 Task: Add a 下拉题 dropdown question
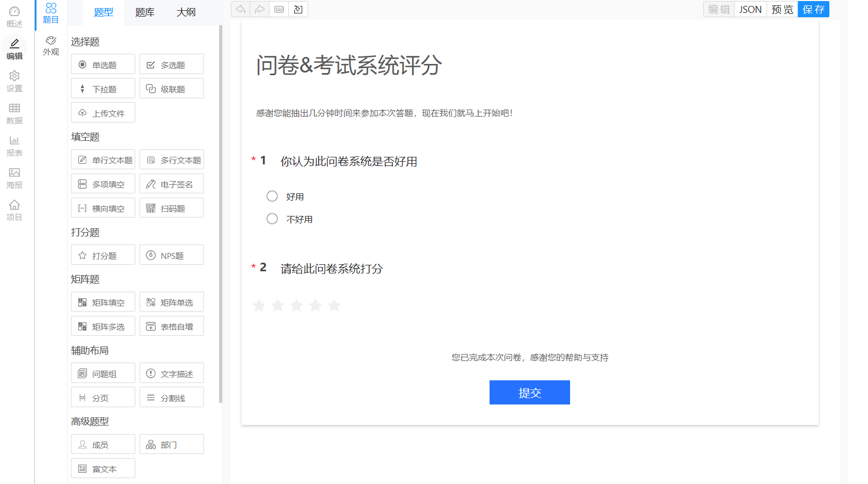click(103, 89)
